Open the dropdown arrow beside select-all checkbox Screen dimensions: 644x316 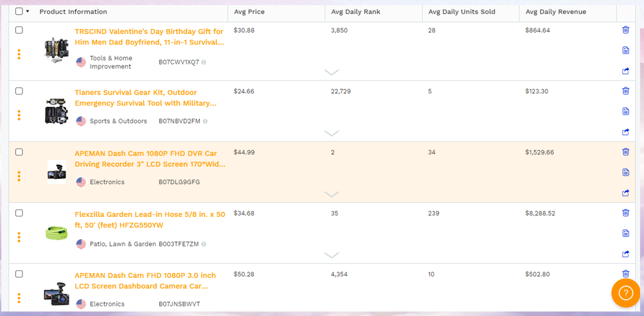point(28,12)
